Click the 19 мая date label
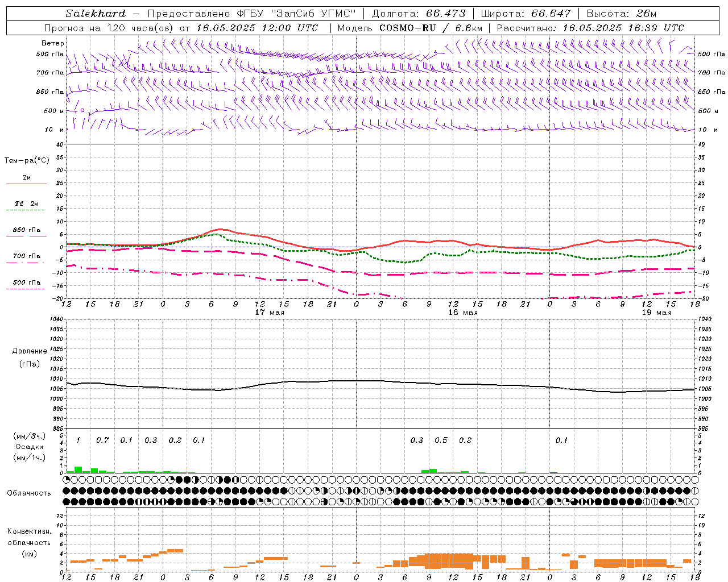The image size is (728, 582). (x=656, y=313)
